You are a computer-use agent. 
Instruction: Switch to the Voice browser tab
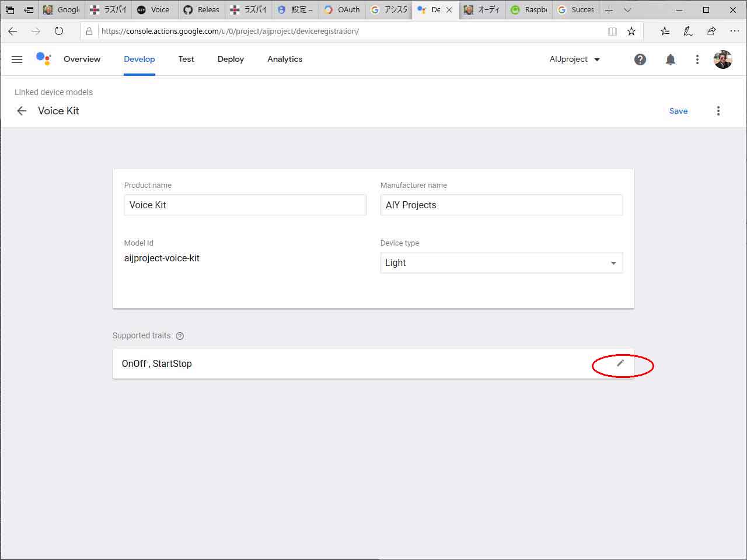pyautogui.click(x=155, y=10)
